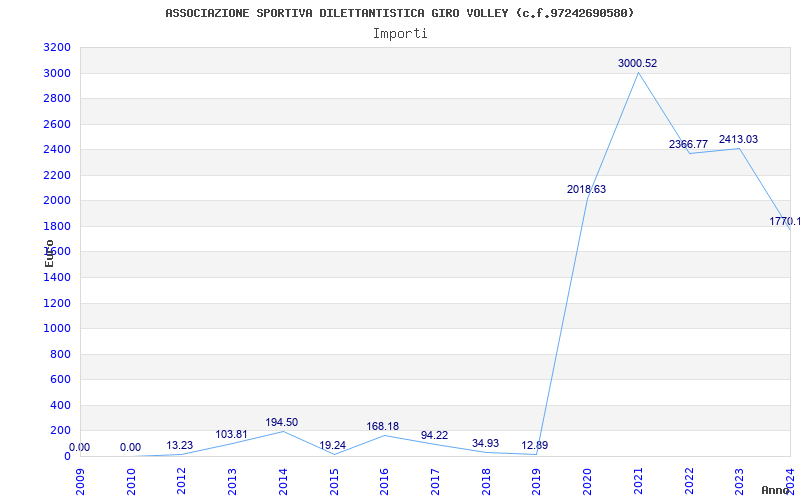Pick the year 2021 on the x-axis
This screenshot has height=500, width=800.
point(638,482)
